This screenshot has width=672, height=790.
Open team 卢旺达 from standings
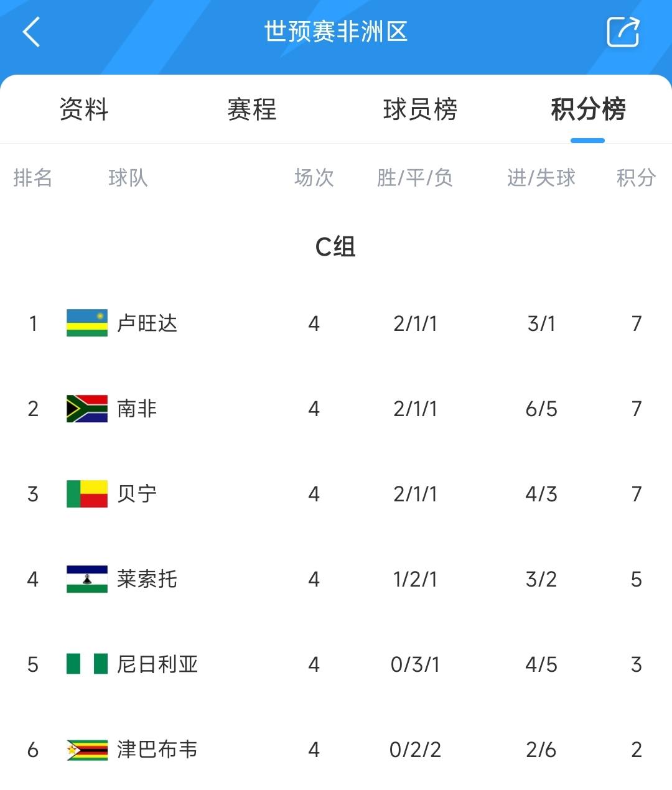pos(147,323)
